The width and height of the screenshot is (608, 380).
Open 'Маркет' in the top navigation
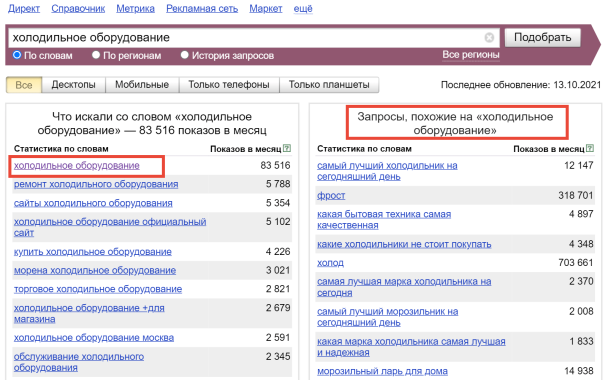click(266, 9)
